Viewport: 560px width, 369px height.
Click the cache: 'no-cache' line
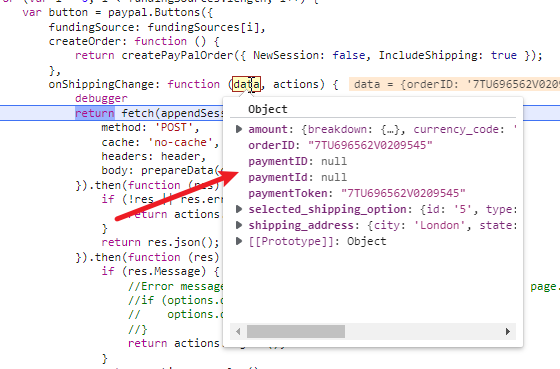(x=160, y=143)
